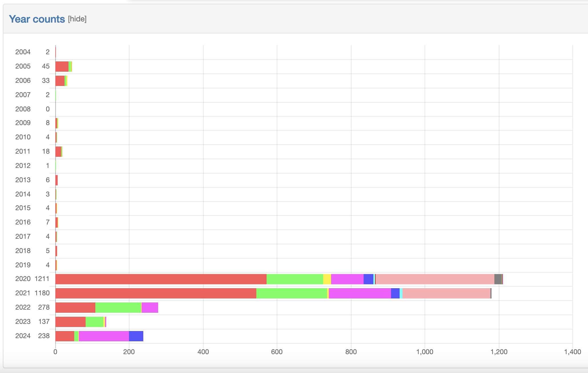Screen dimensions: 588x373
Task: Click the red segment of the 2023 bar
Action: pos(71,322)
